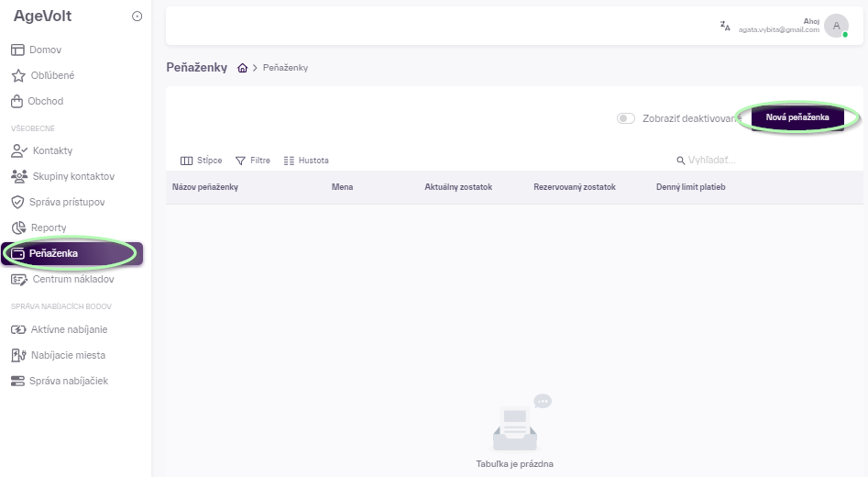Click the shield icon beside Správa prístupov
Image resolution: width=868 pixels, height=477 pixels.
[x=17, y=202]
